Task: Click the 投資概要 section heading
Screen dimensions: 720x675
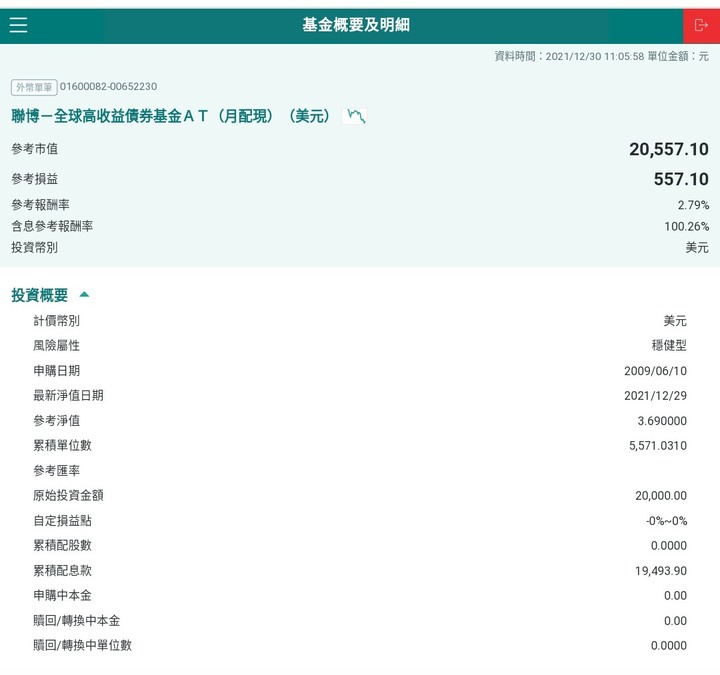Action: [x=39, y=295]
